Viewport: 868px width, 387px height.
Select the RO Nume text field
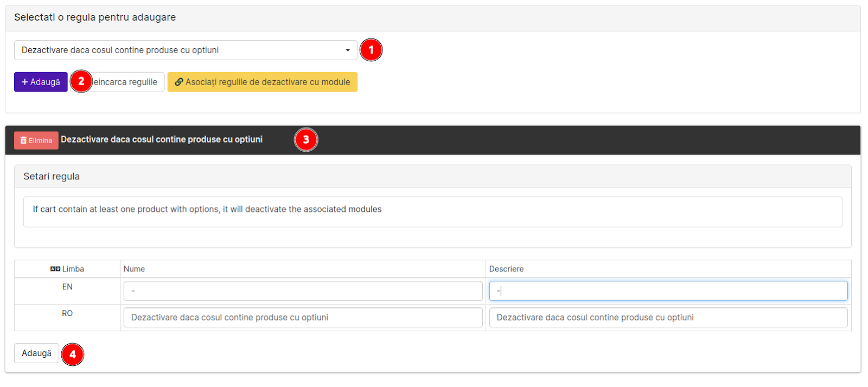(x=303, y=318)
